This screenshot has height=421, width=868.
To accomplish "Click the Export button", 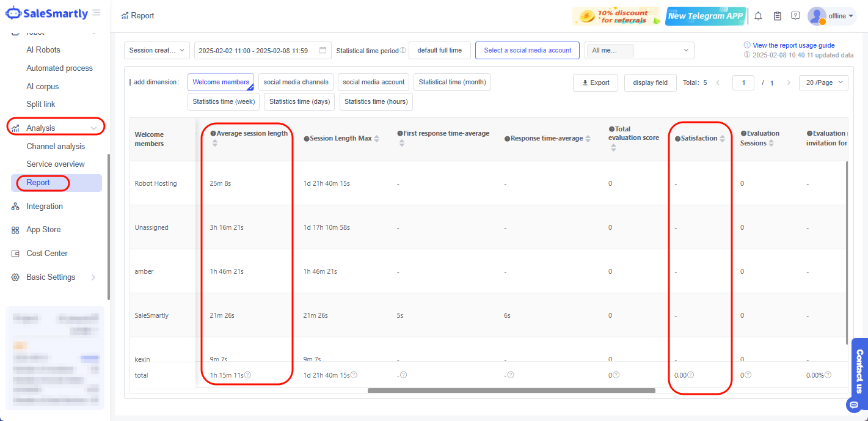I will (596, 82).
